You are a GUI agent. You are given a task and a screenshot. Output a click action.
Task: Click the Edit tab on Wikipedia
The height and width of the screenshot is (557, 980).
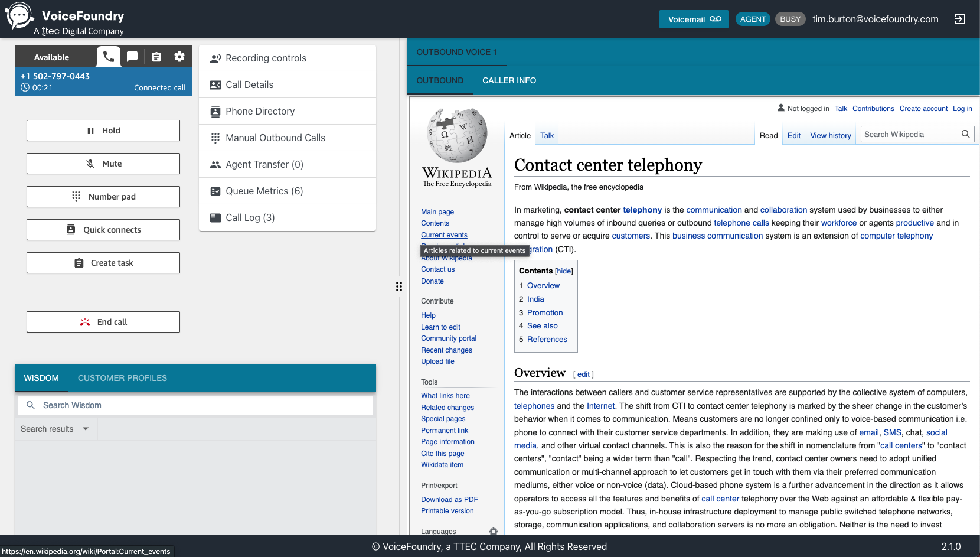794,135
